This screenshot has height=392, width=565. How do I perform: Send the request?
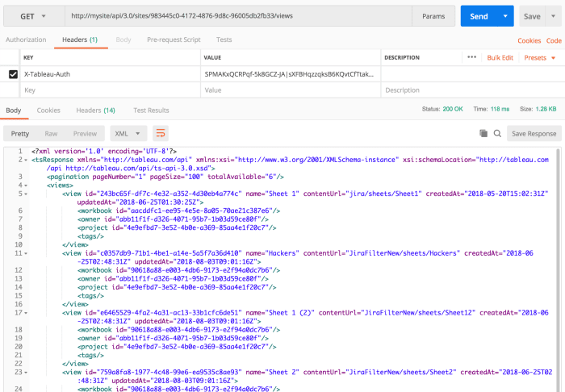tap(479, 16)
